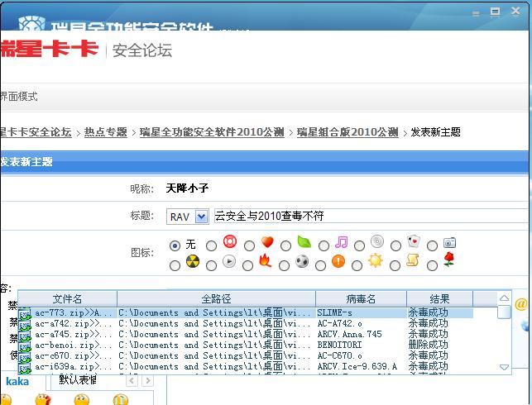Switch to the kaka emoticon tab
Image resolution: width=532 pixels, height=405 pixels.
(17, 382)
